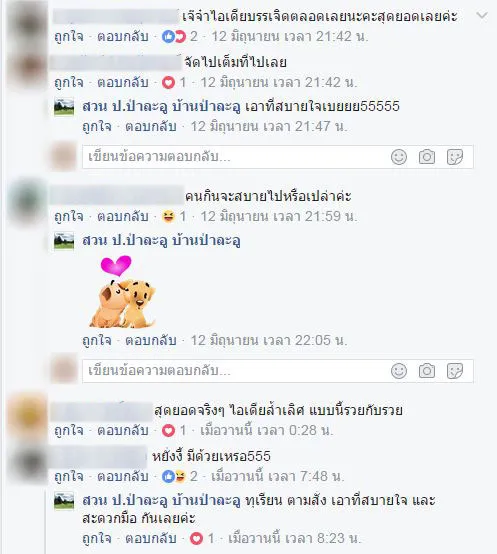
Task: Click camera icon in second reply box
Action: click(427, 371)
